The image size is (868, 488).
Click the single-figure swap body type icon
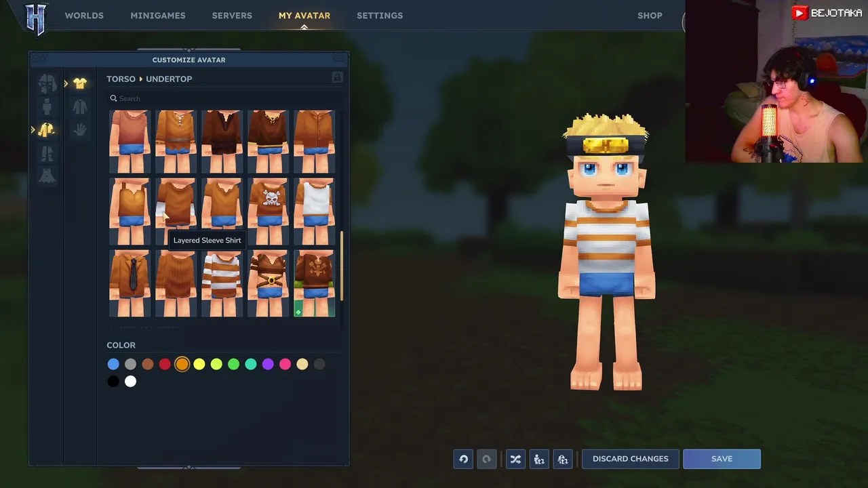(539, 459)
